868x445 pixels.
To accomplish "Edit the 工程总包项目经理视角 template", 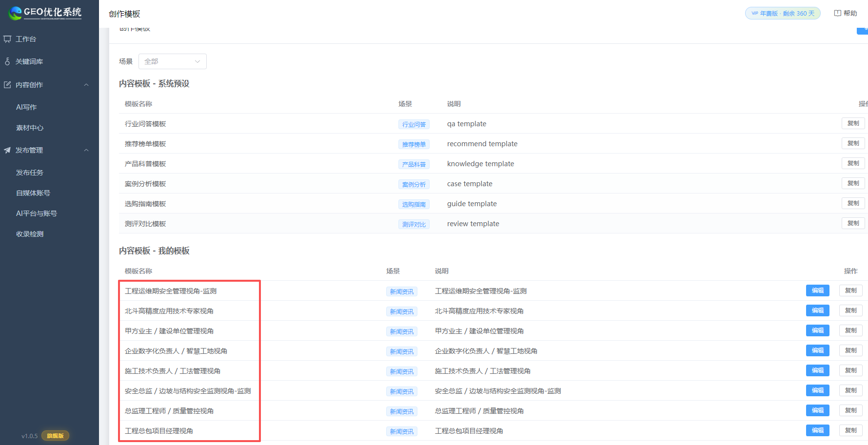I will [817, 430].
